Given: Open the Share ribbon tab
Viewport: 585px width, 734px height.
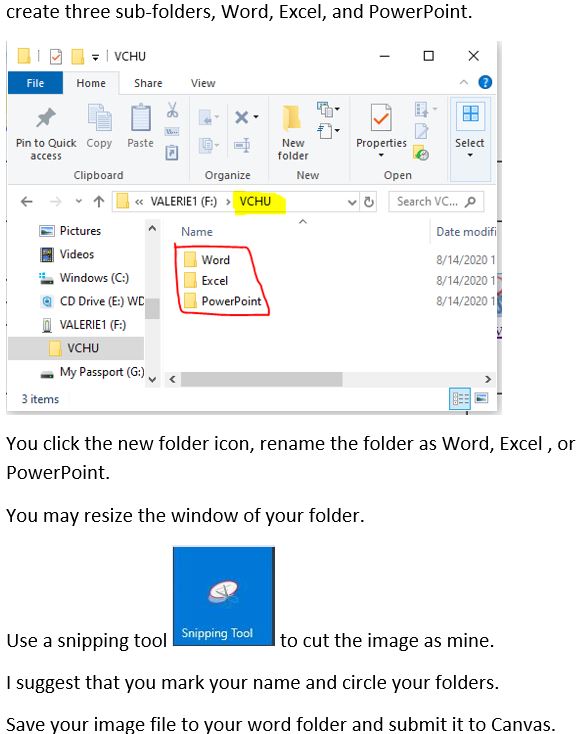Looking at the screenshot, I should click(x=148, y=83).
